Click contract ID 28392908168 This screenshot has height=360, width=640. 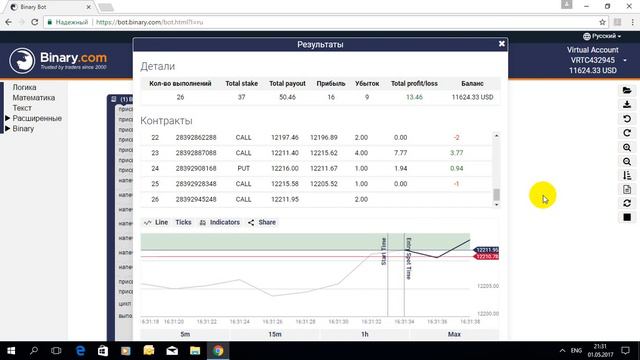tap(196, 169)
